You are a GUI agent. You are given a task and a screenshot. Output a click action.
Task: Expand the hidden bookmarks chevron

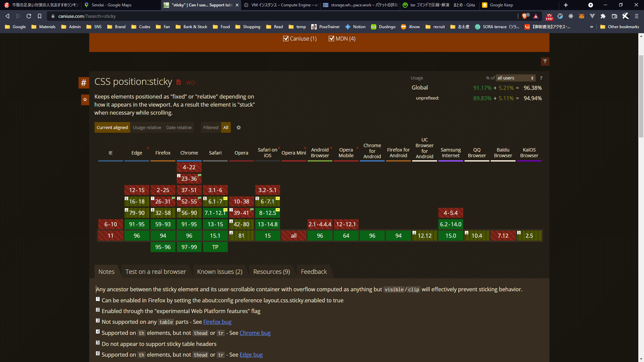click(591, 27)
